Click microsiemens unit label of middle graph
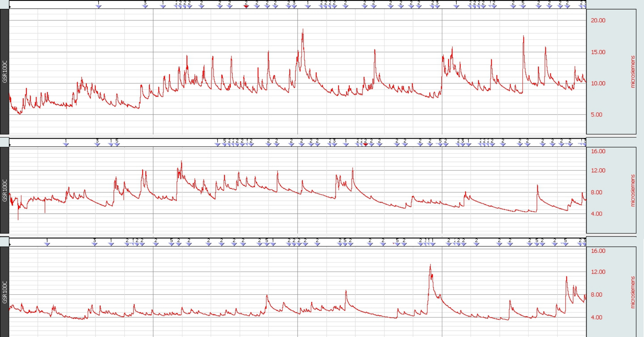 point(633,190)
